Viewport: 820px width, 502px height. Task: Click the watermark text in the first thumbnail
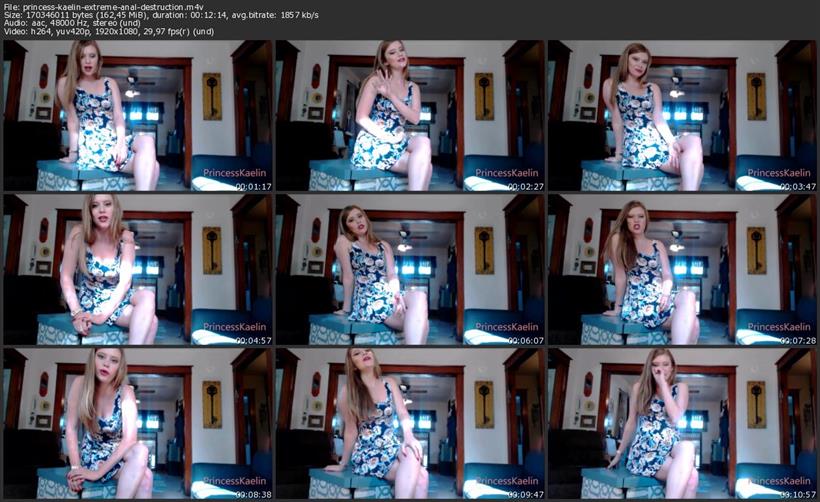tap(234, 173)
